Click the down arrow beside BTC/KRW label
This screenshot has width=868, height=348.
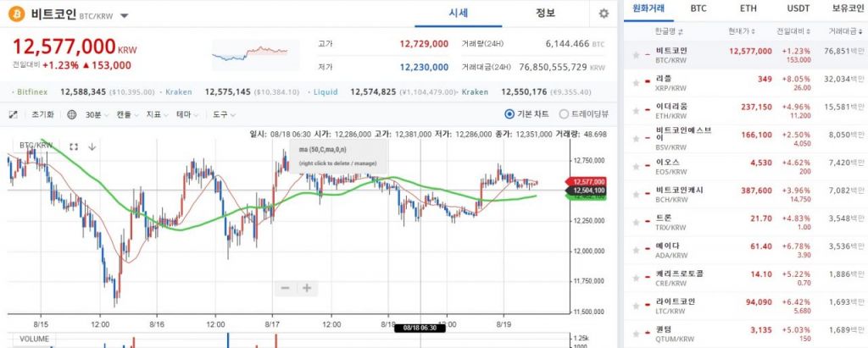[x=92, y=146]
